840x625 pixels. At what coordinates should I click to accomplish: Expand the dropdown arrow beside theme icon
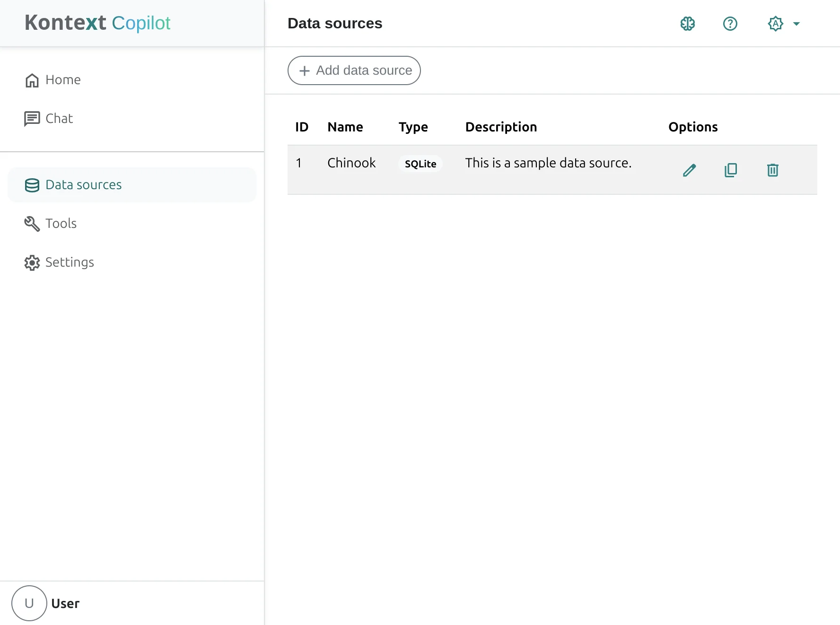[x=796, y=24]
